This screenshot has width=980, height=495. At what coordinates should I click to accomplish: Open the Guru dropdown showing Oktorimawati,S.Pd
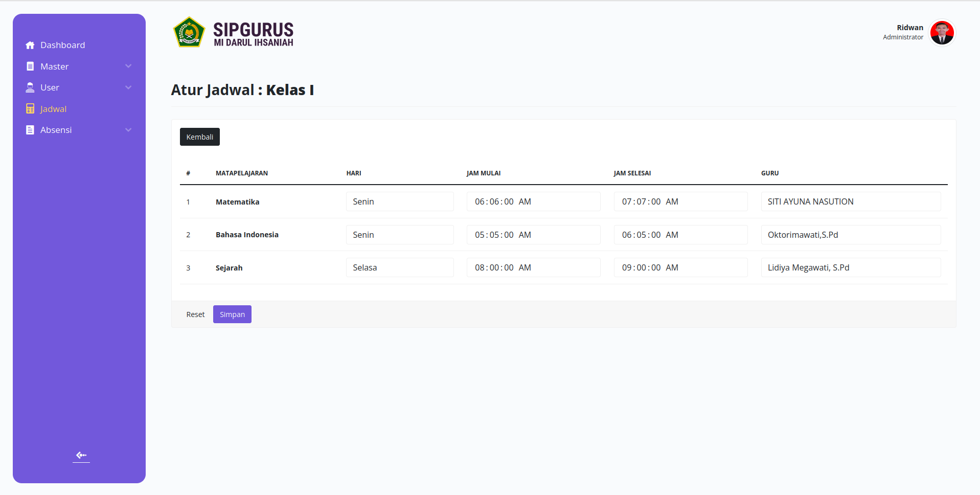851,235
